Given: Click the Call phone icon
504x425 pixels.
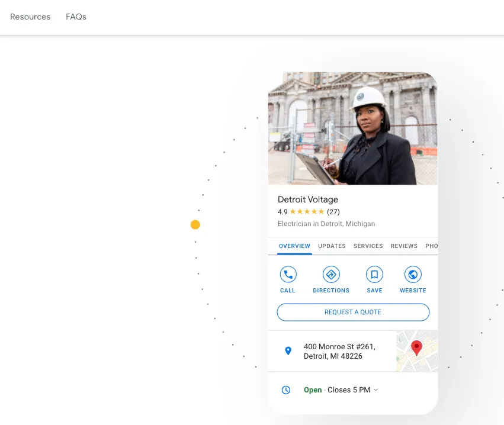Looking at the screenshot, I should click(x=288, y=274).
